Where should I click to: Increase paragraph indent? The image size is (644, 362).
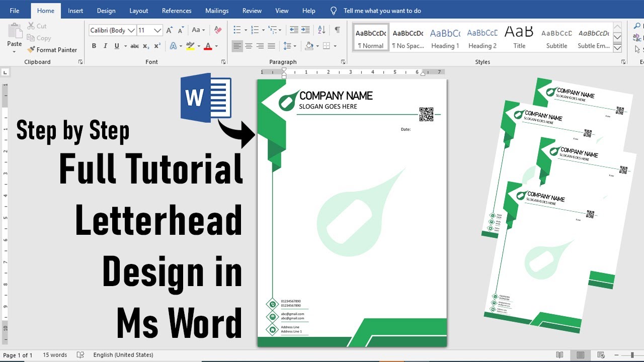click(305, 30)
